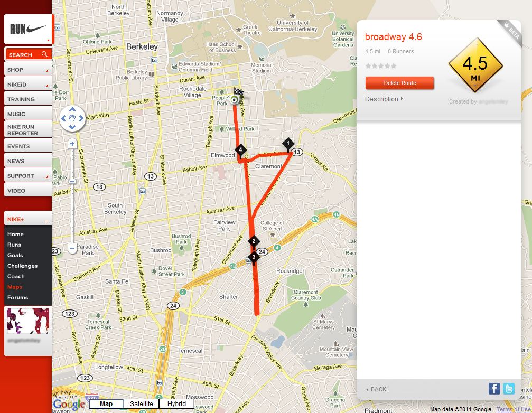Click the map zoom out minus button
The height and width of the screenshot is (413, 532).
[72, 248]
